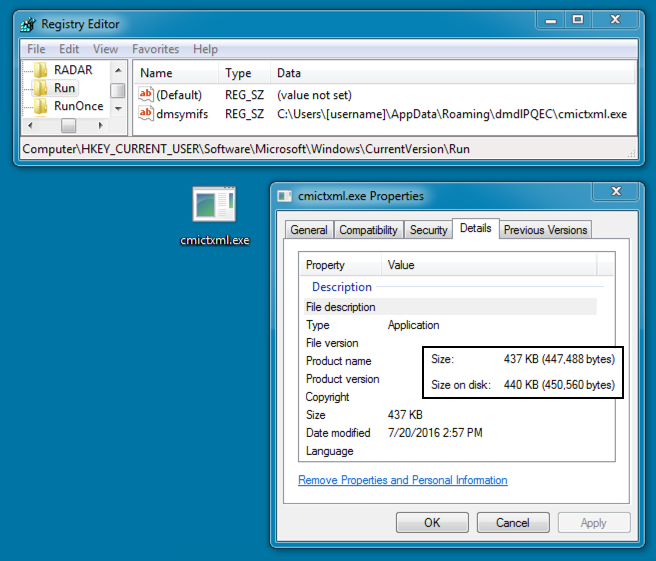This screenshot has height=561, width=656.
Task: Switch to the Previous Versions tab
Action: tap(545, 230)
